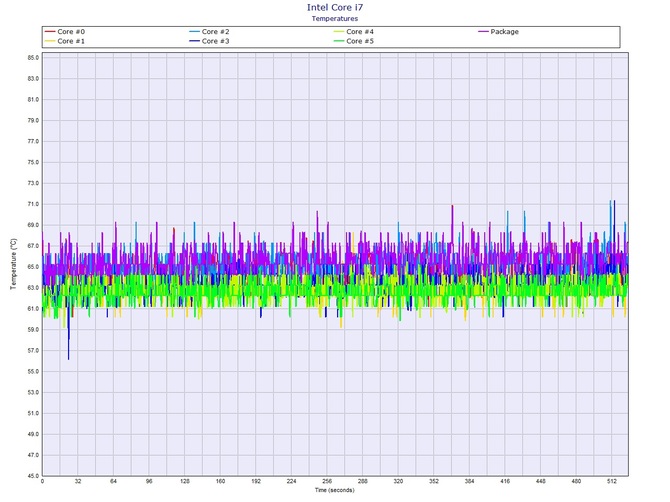Click the Core #4 legend entry

pos(354,32)
